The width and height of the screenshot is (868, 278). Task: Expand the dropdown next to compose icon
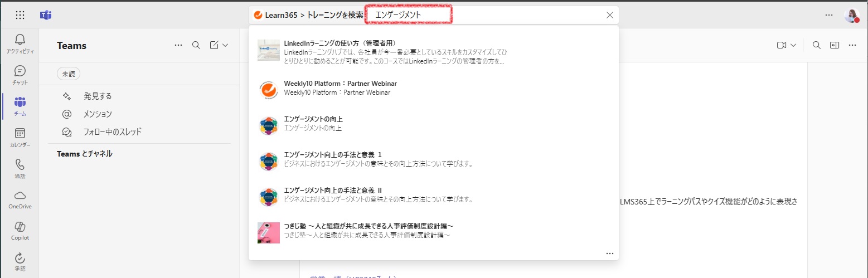[x=226, y=45]
